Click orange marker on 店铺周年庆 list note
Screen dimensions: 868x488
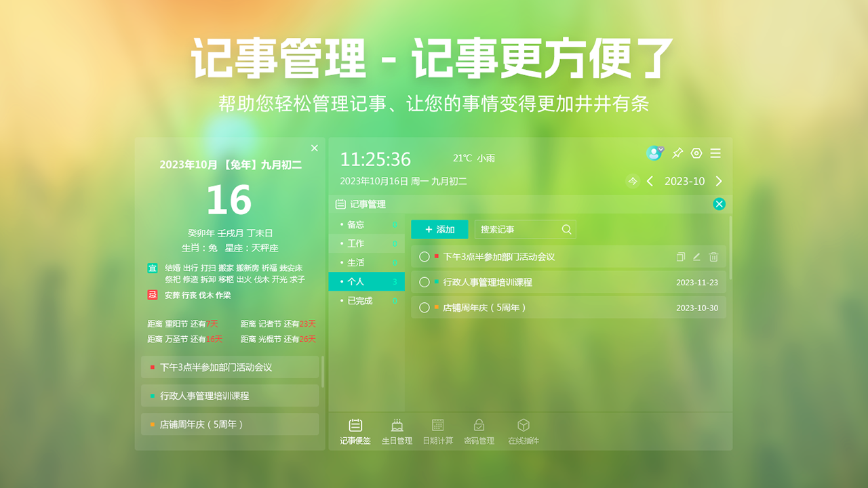coord(437,307)
